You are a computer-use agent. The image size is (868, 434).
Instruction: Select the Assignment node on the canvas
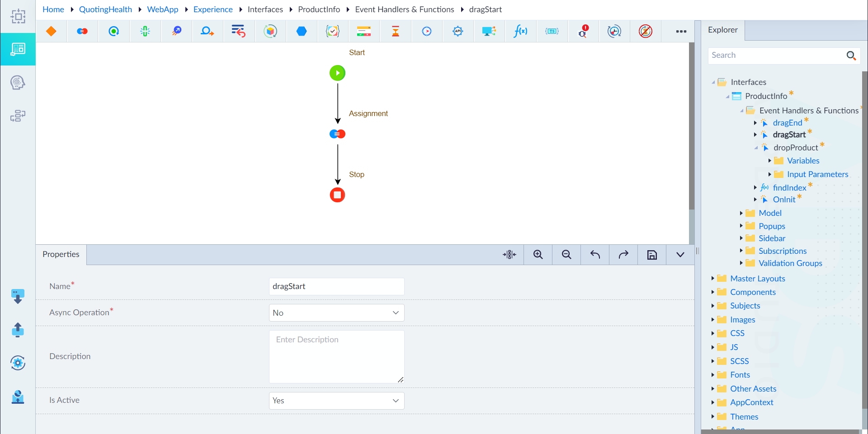pyautogui.click(x=337, y=134)
